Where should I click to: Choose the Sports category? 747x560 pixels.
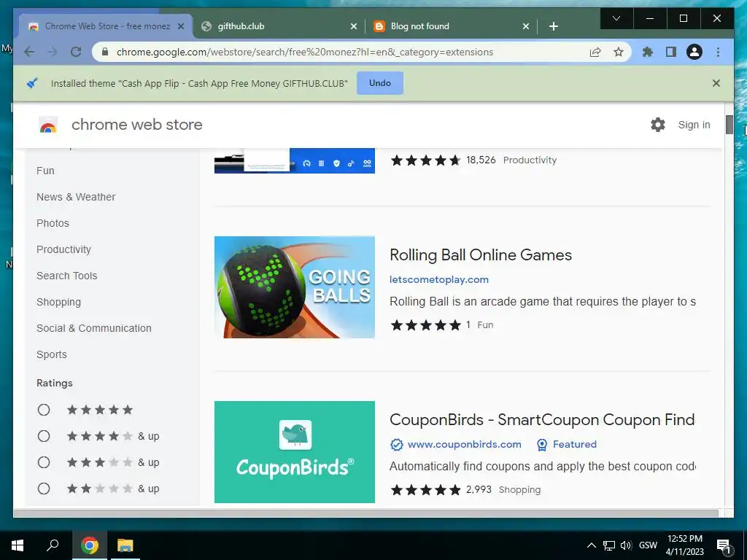(x=52, y=354)
